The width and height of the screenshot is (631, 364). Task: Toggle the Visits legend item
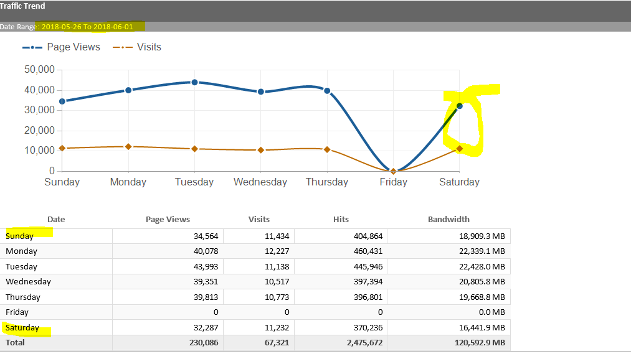136,47
